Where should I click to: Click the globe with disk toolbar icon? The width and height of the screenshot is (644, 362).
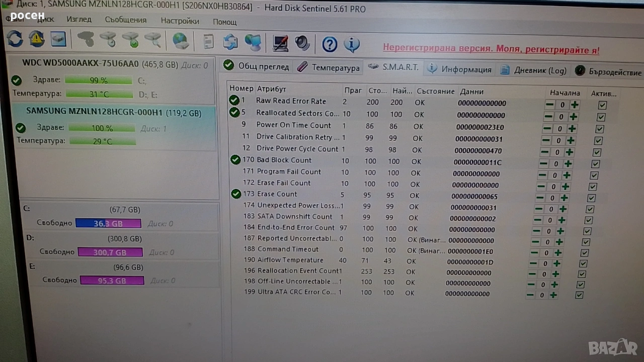point(181,41)
